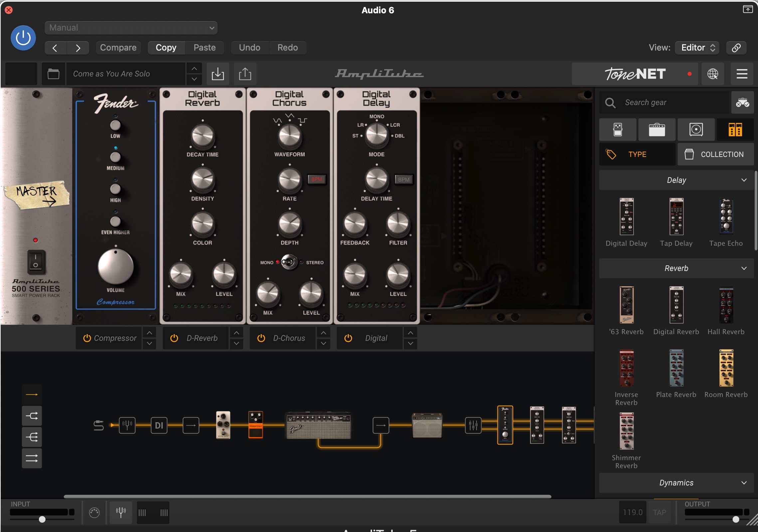Click the Compare button

coord(118,48)
